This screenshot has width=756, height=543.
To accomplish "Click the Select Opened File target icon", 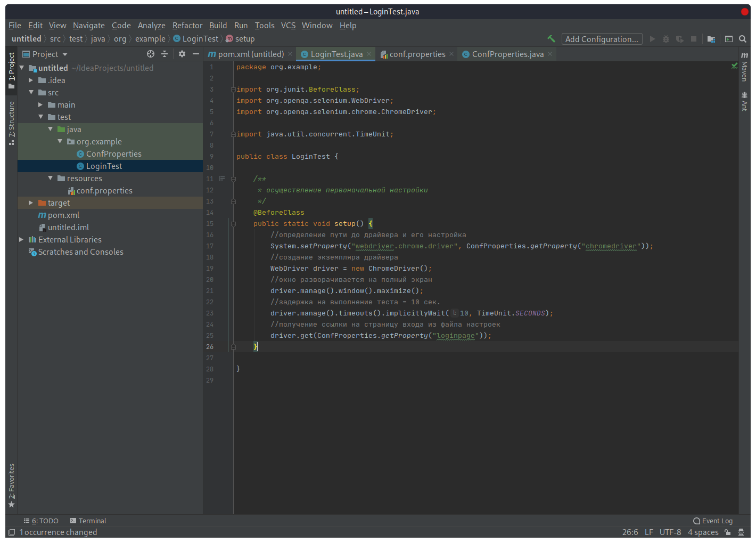I will pyautogui.click(x=151, y=54).
